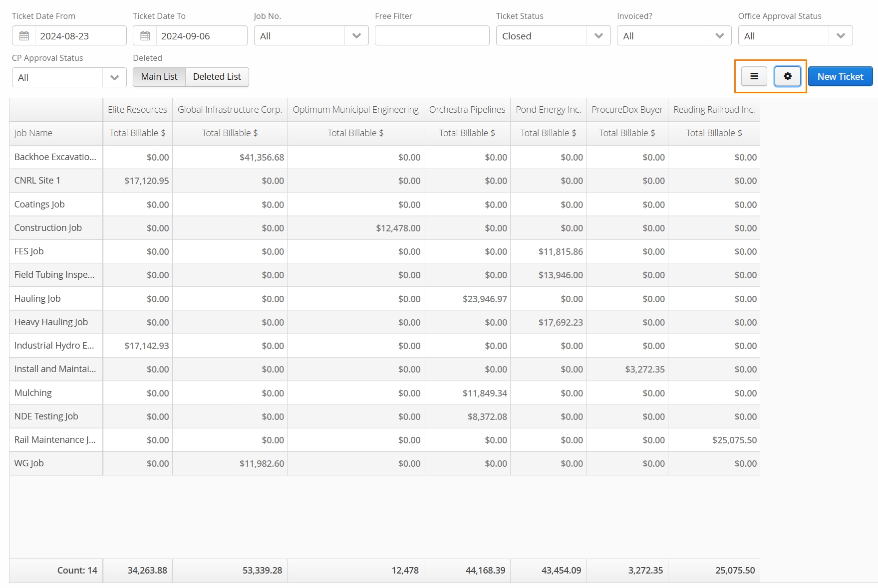Click the Pond Energy Inc. column header

548,110
